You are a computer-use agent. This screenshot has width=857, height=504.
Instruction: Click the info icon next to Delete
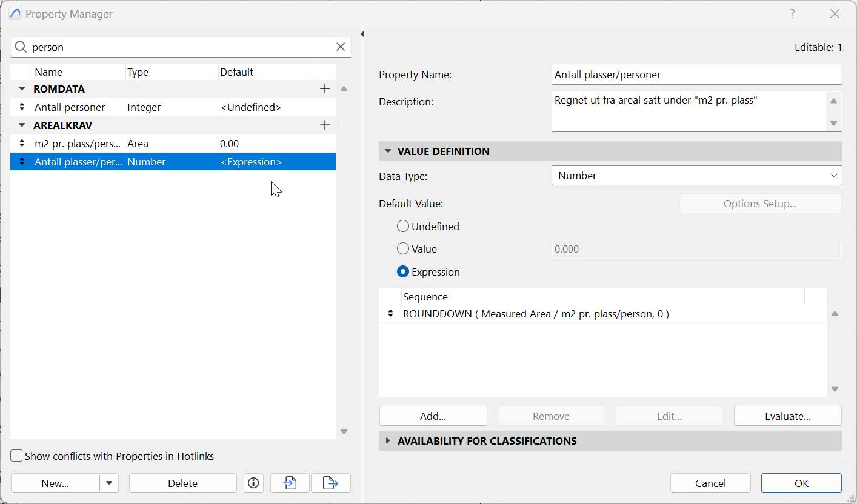(253, 483)
